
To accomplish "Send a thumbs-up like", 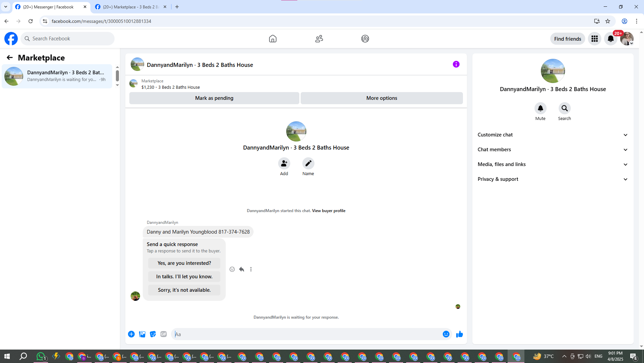I will 460,334.
